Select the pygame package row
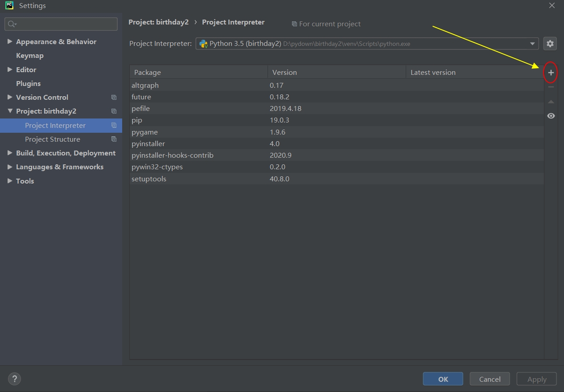Image resolution: width=564 pixels, height=392 pixels. tap(337, 132)
